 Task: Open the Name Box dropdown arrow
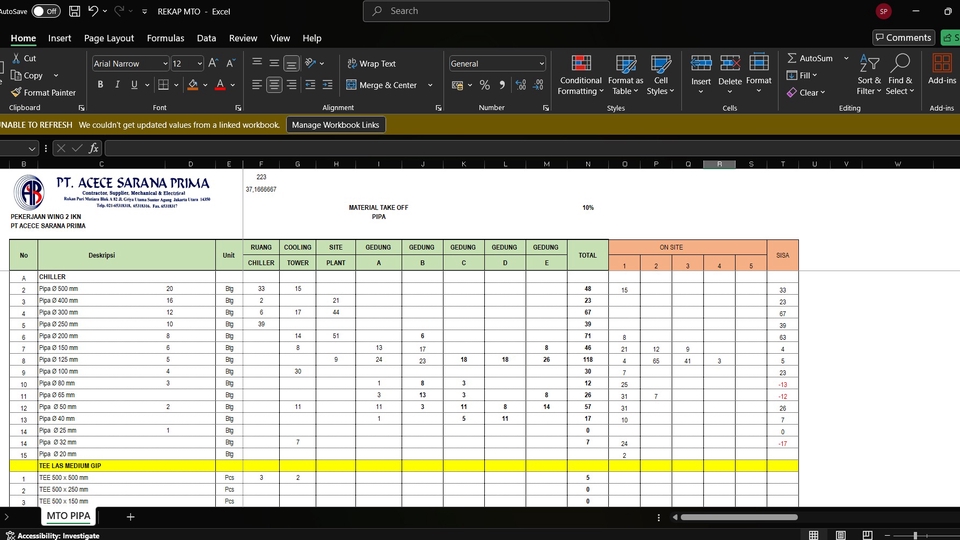[x=32, y=148]
